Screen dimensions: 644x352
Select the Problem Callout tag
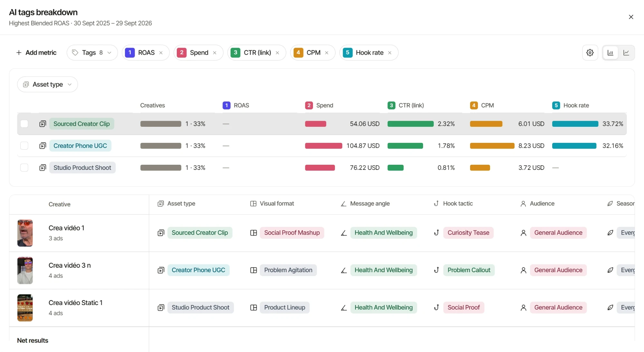[469, 270]
